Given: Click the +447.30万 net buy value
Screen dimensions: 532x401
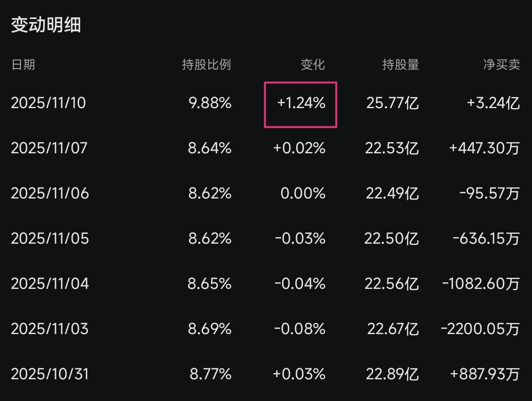Looking at the screenshot, I should tap(484, 148).
